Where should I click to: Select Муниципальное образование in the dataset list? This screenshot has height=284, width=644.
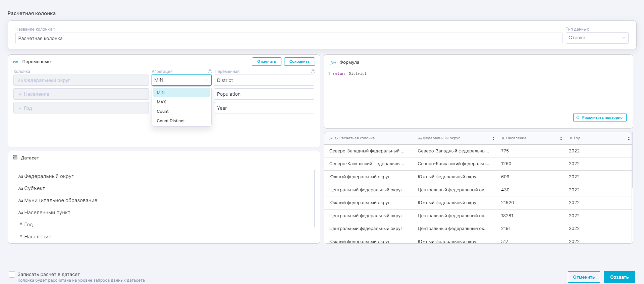pyautogui.click(x=60, y=200)
